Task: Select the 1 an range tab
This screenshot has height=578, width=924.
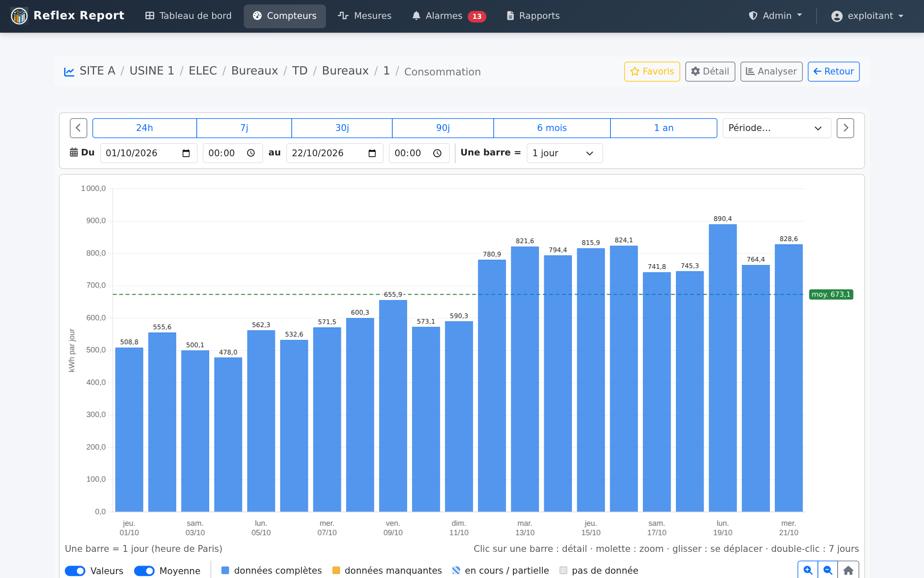Action: (x=663, y=128)
